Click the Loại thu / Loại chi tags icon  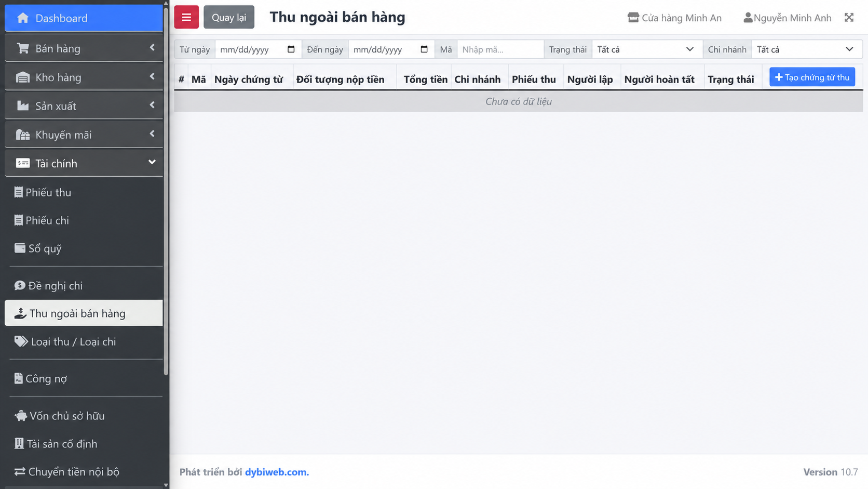pos(21,341)
